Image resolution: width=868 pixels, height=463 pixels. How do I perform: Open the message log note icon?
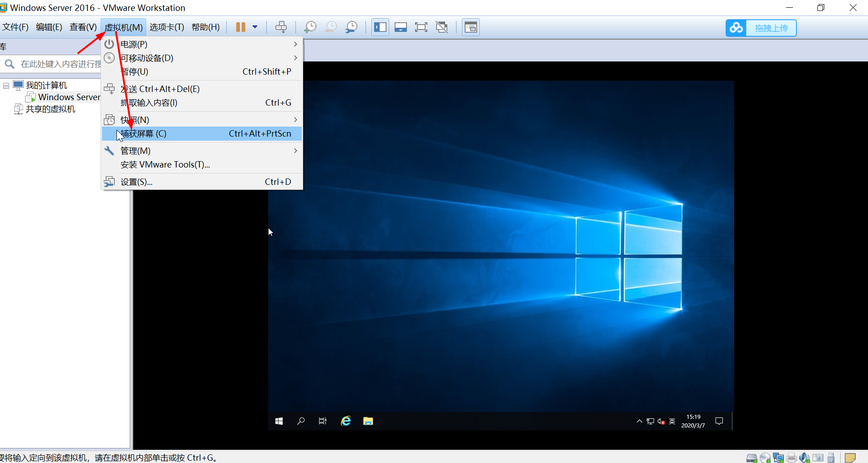click(850, 458)
